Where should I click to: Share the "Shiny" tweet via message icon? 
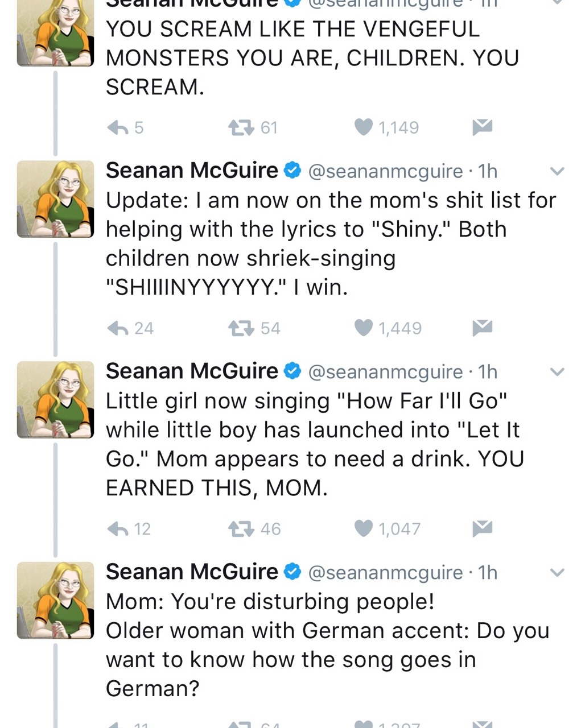482,328
